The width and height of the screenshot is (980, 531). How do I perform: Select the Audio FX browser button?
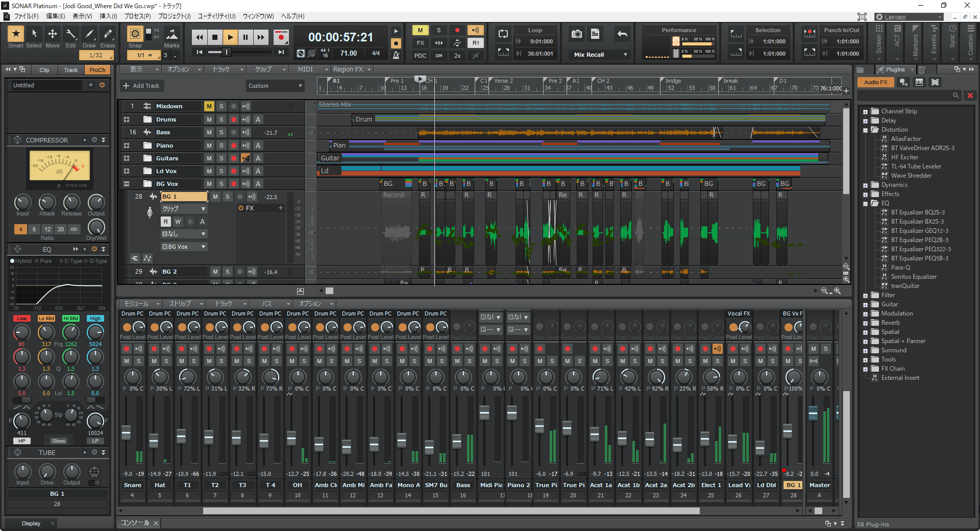click(x=876, y=82)
